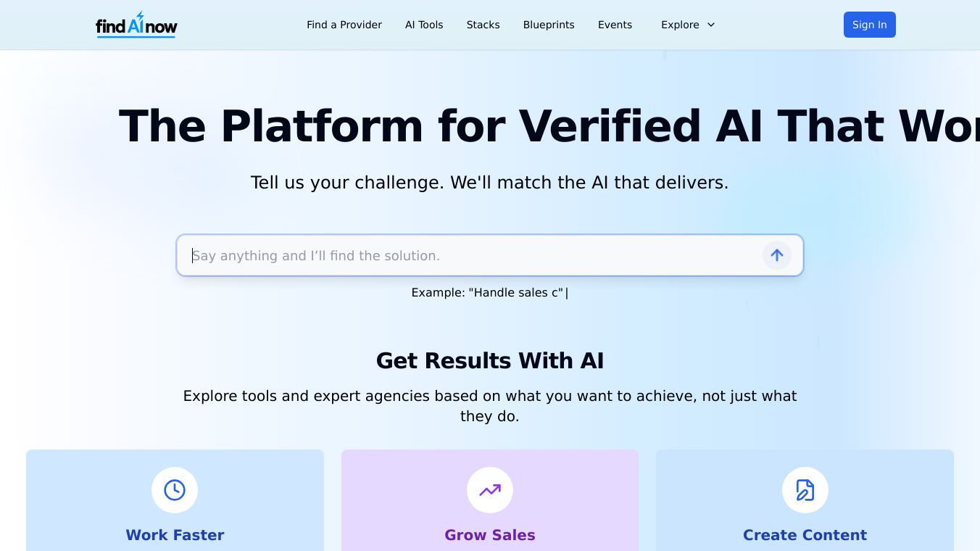Screen dimensions: 980x551
Task: Select Stacks from the navigation bar
Action: coord(483,25)
